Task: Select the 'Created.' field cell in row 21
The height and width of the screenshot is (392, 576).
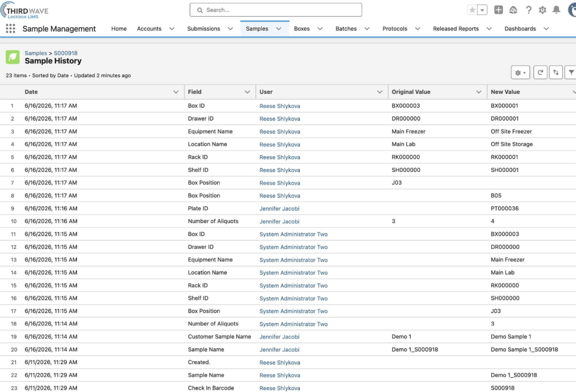Action: tap(199, 362)
